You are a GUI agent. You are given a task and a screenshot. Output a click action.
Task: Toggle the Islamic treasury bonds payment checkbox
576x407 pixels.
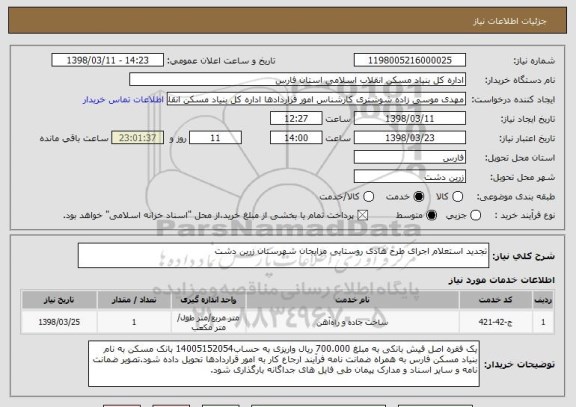(x=363, y=216)
